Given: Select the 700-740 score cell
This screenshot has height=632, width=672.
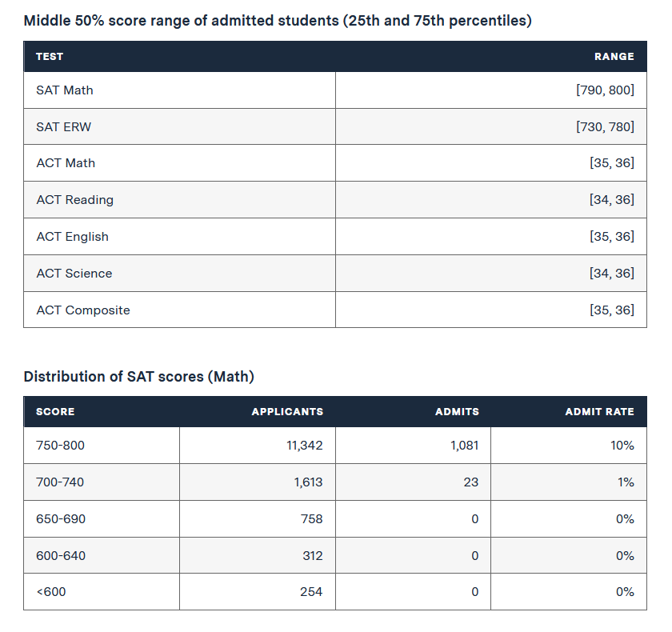Looking at the screenshot, I should click(x=102, y=482).
